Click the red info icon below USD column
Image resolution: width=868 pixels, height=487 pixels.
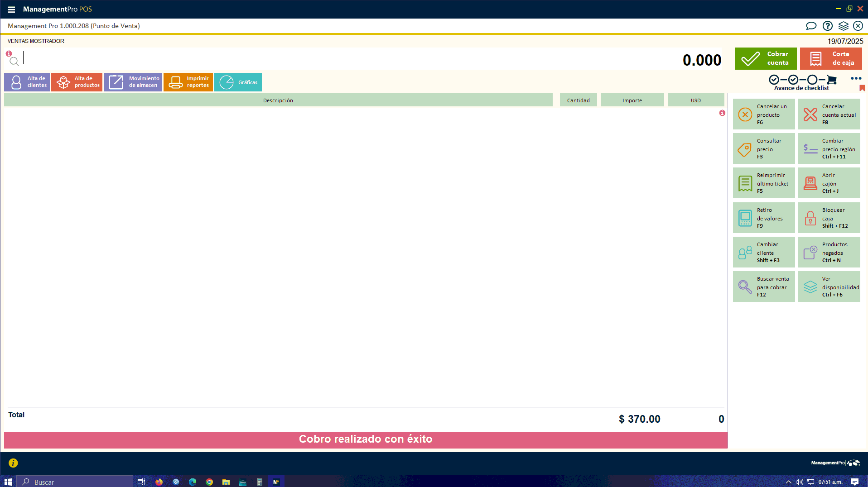722,113
